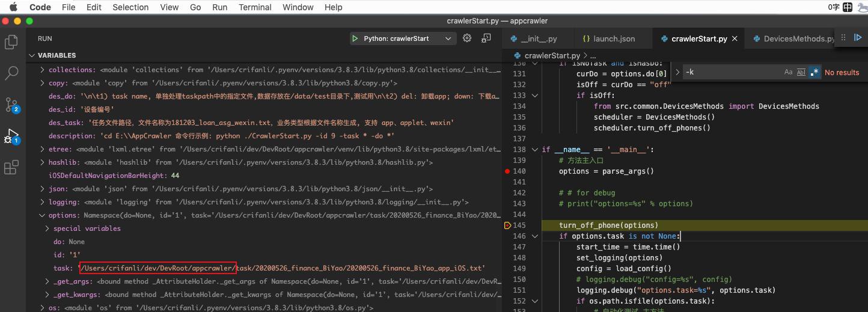Viewport: 868px width, 312px height.
Task: Expand replace mode chevron in find widget
Action: click(x=677, y=72)
